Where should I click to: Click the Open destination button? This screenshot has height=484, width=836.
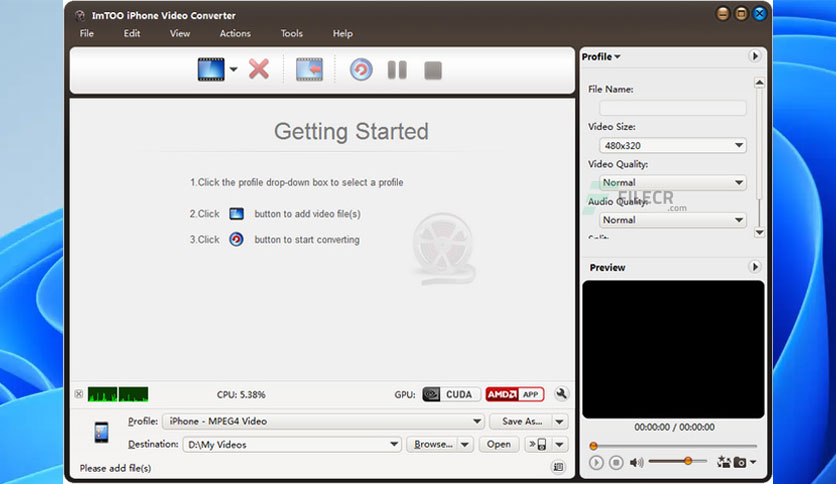click(x=499, y=444)
